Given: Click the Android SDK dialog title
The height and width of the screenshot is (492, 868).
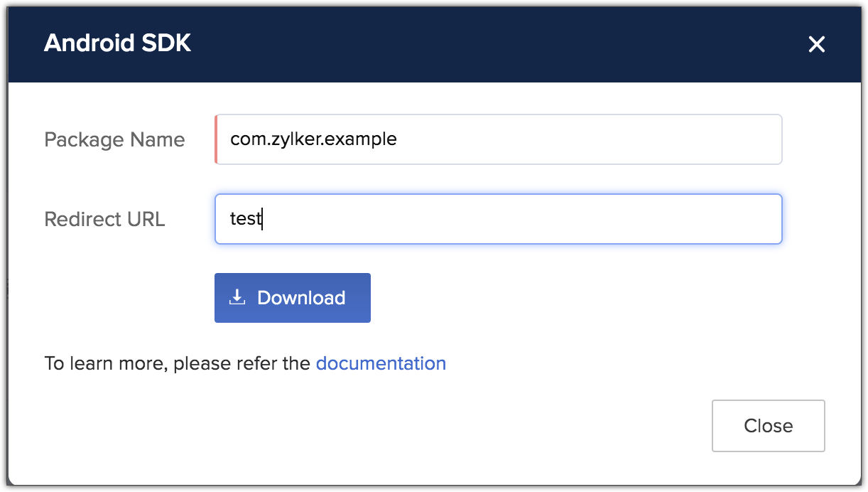Looking at the screenshot, I should (x=117, y=43).
